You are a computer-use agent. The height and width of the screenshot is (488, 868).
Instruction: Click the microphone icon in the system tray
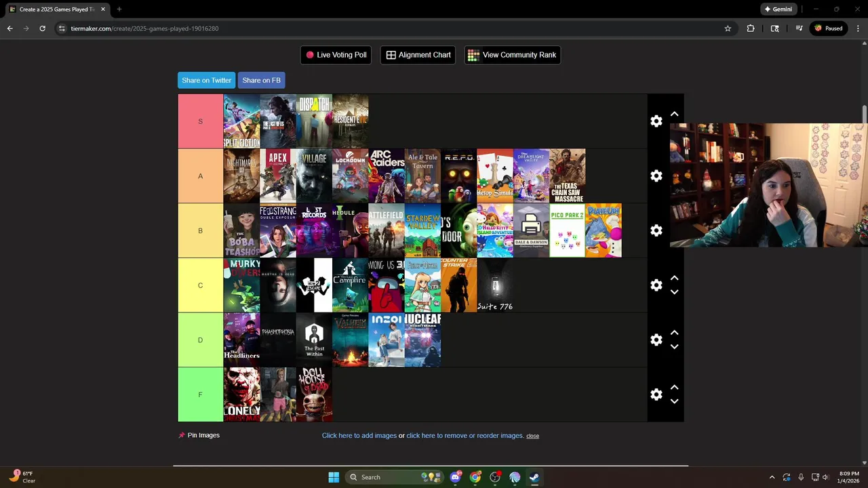(801, 477)
